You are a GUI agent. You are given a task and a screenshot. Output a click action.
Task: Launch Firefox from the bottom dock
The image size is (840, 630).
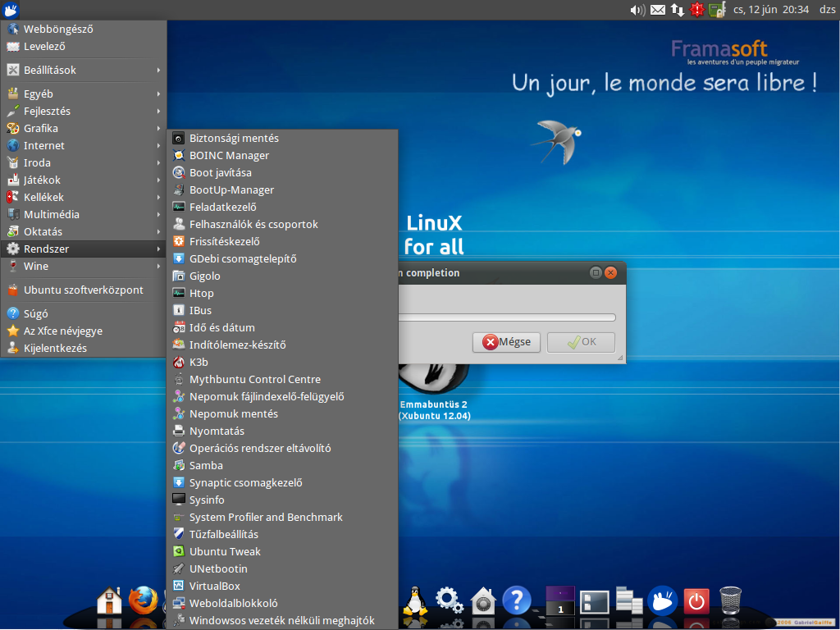pos(144,600)
